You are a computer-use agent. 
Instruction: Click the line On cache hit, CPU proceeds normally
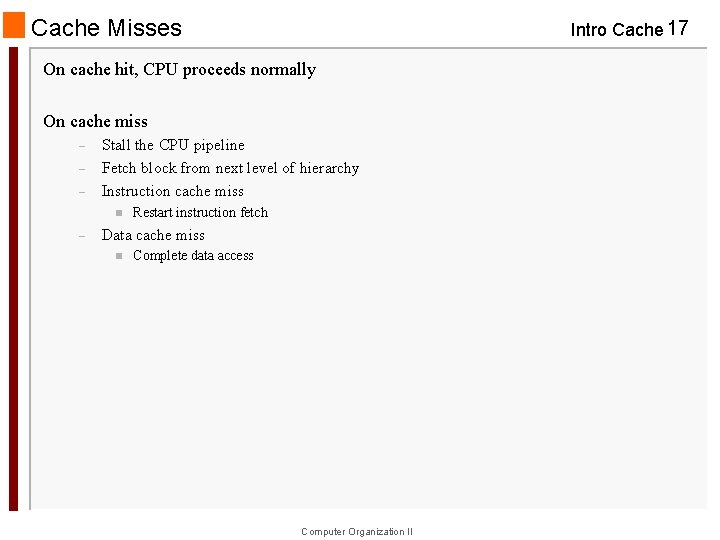[x=180, y=69]
